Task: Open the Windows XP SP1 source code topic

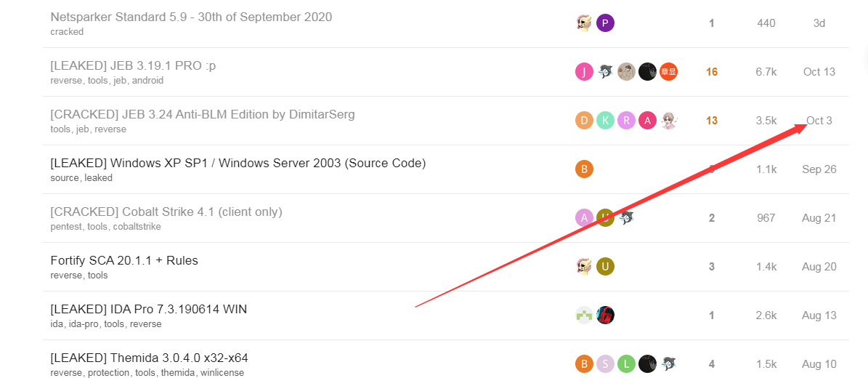Action: coord(238,164)
